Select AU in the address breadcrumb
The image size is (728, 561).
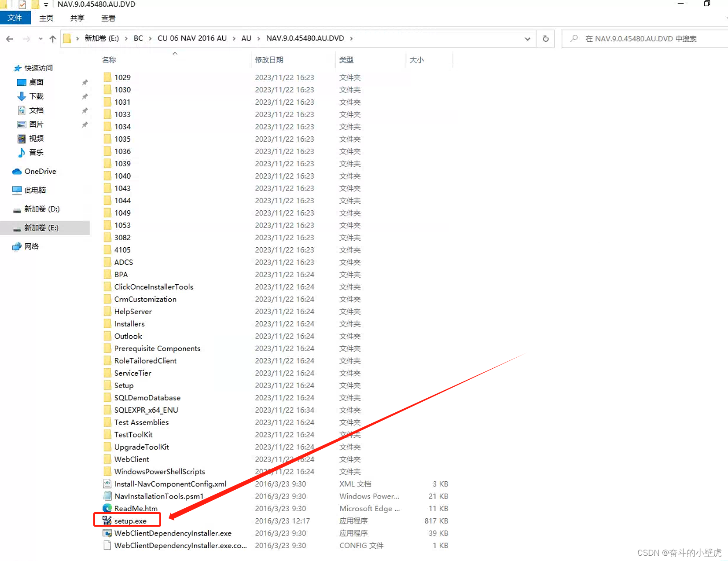246,38
